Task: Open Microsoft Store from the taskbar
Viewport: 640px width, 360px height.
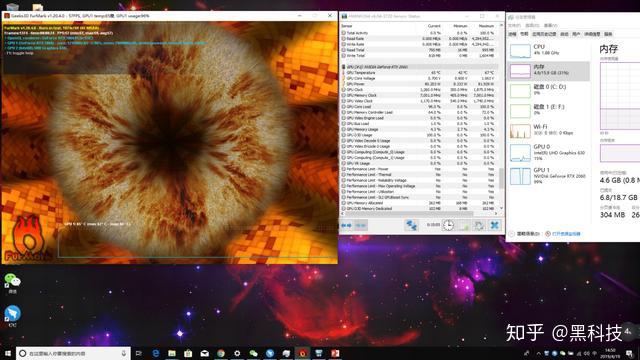Action: click(x=188, y=353)
